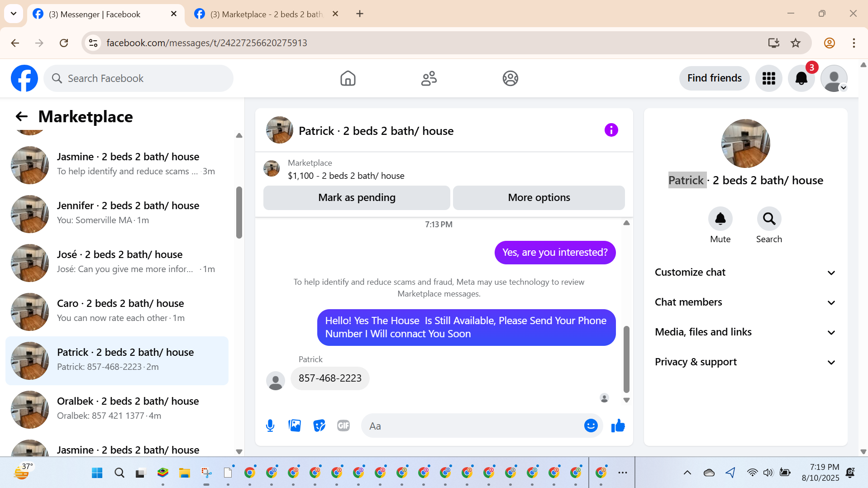Image resolution: width=868 pixels, height=488 pixels.
Task: Choose a sticker icon
Action: (319, 426)
